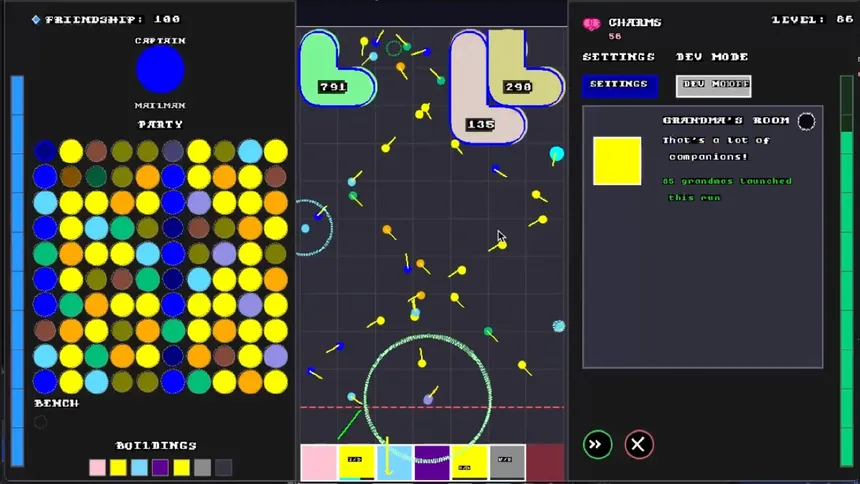The image size is (860, 484).
Task: Click the "That's a lot of companions!" text
Action: [716, 148]
